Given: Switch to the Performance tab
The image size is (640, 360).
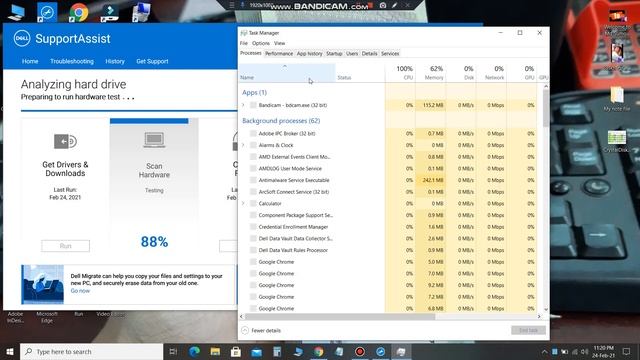Looking at the screenshot, I should [x=279, y=53].
